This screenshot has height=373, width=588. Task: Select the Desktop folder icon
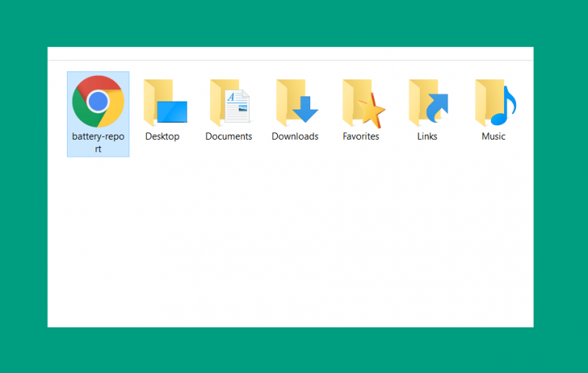click(x=165, y=103)
